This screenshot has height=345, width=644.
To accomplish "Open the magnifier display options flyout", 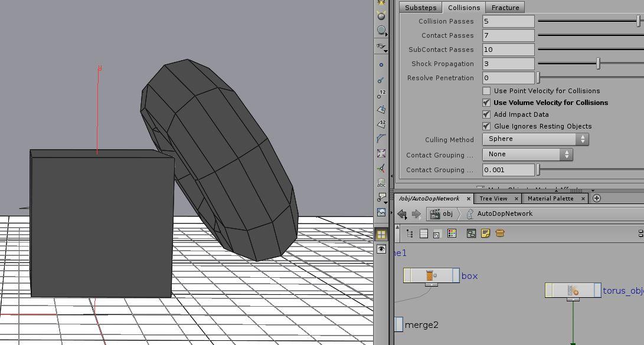I will (x=381, y=31).
